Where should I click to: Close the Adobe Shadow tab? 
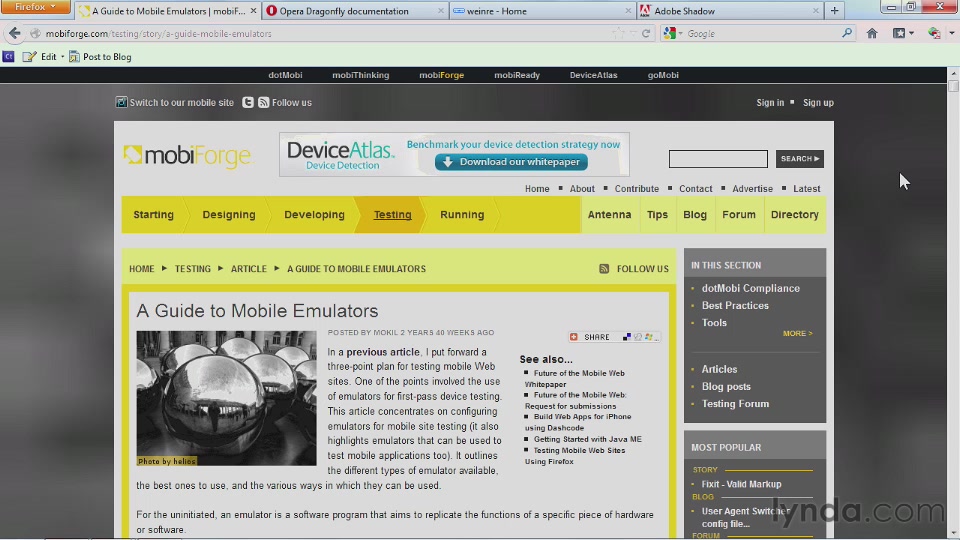(x=816, y=11)
